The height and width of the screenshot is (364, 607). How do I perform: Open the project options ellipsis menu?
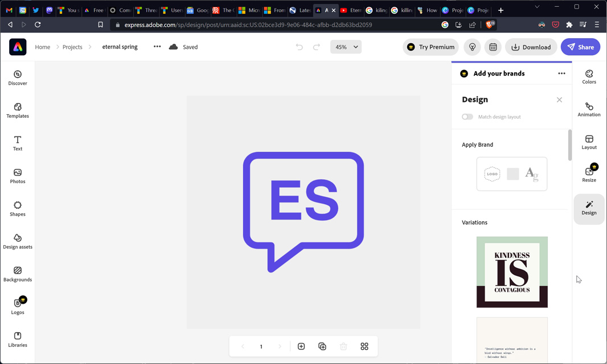[x=157, y=47]
